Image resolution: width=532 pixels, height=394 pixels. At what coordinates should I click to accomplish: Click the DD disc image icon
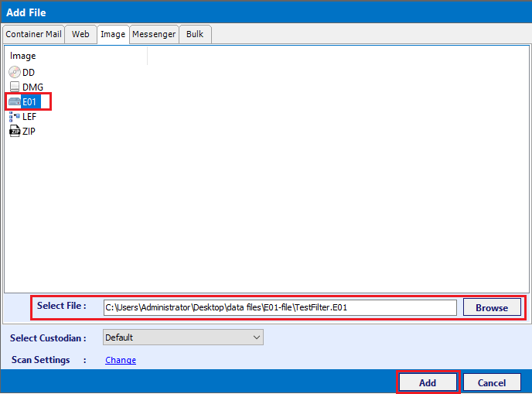[x=15, y=72]
